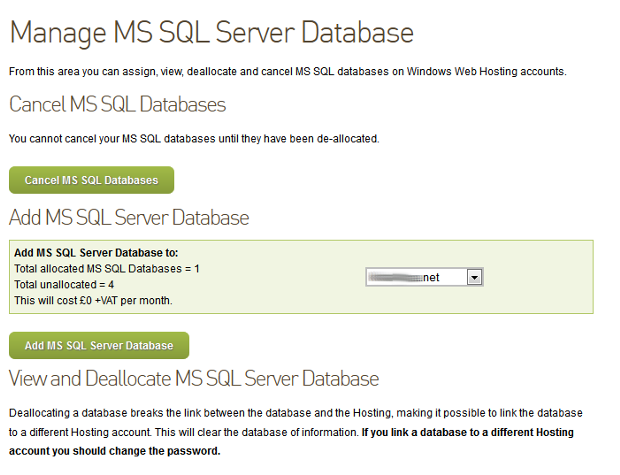
Task: Click the Cancel MS SQL Databases button
Action: click(x=91, y=180)
